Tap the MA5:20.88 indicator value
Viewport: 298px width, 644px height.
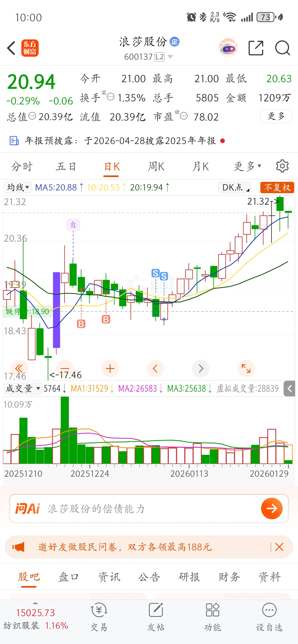[x=59, y=187]
